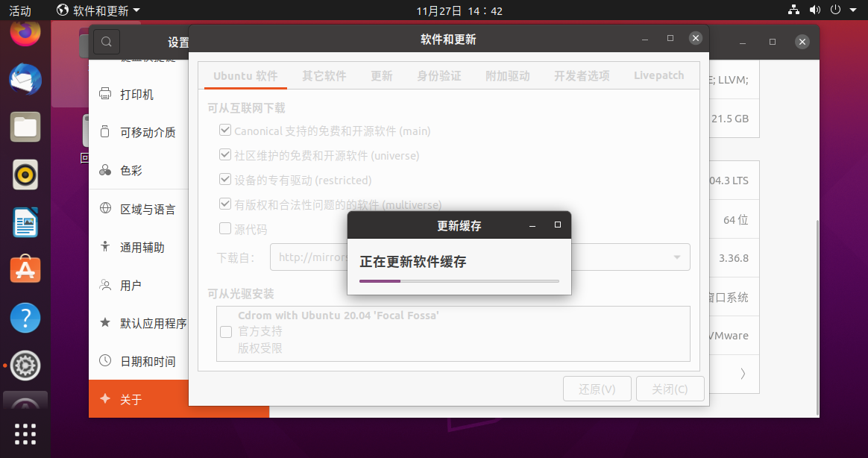Select 区域与语言 in Settings sidebar
868x458 pixels.
point(148,210)
